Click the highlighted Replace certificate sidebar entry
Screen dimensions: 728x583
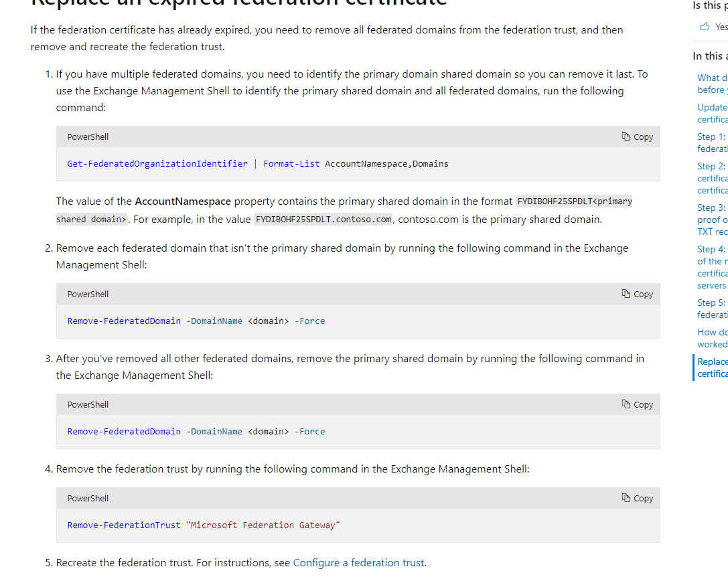[x=713, y=367]
